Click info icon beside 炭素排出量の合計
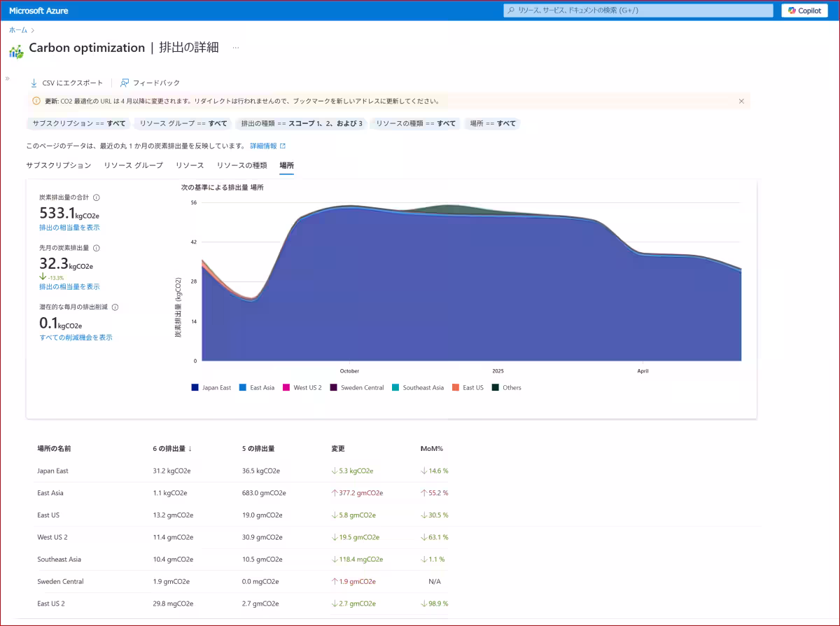 pyautogui.click(x=97, y=197)
